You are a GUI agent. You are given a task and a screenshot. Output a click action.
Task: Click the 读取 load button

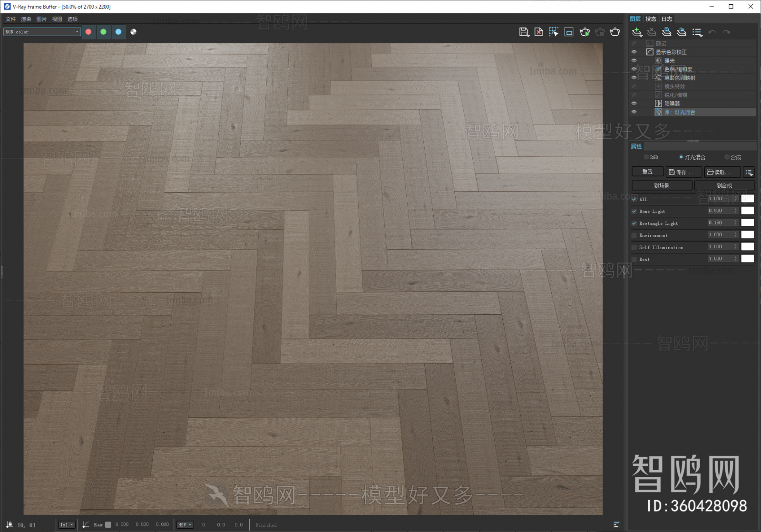[722, 172]
